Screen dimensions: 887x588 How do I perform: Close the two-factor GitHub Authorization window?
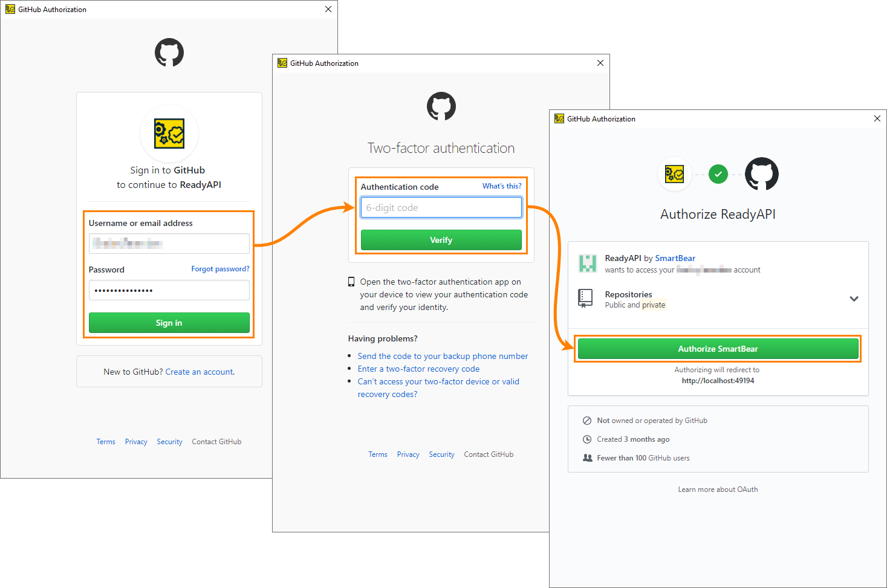click(600, 63)
